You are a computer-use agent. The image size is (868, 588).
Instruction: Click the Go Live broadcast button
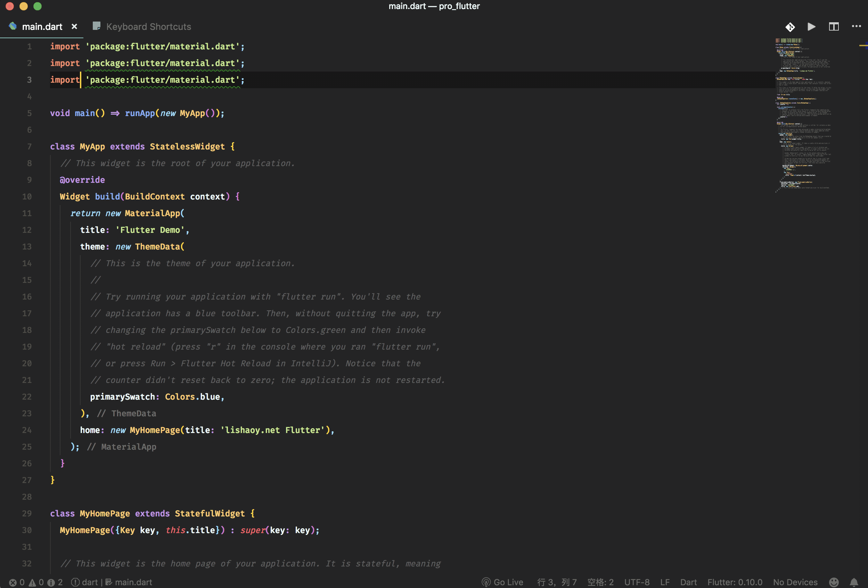pos(502,582)
